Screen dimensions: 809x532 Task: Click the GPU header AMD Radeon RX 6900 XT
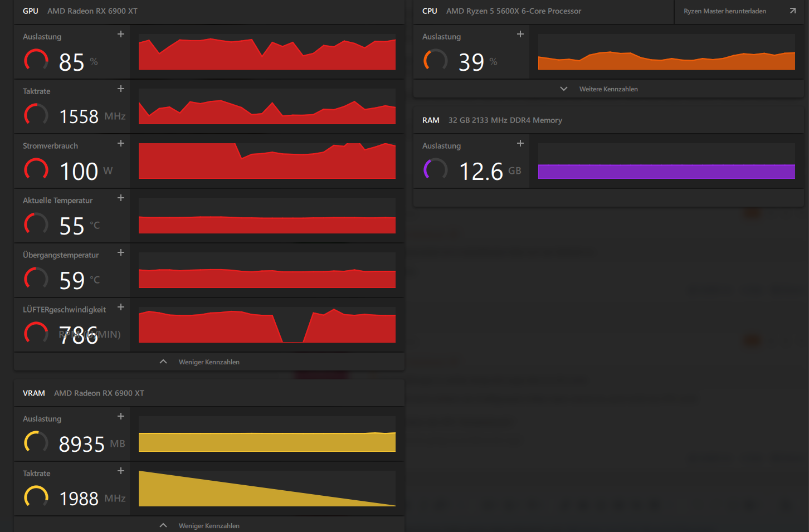point(92,11)
